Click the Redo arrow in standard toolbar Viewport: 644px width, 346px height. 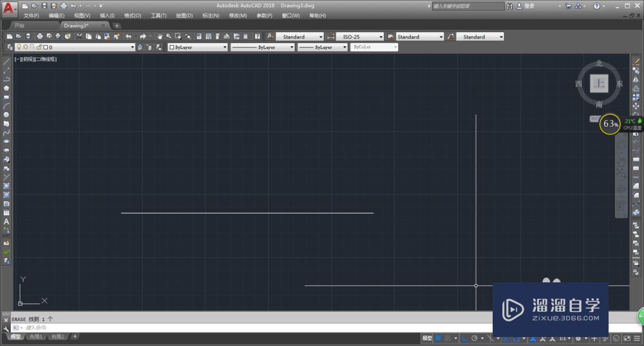tap(142, 37)
